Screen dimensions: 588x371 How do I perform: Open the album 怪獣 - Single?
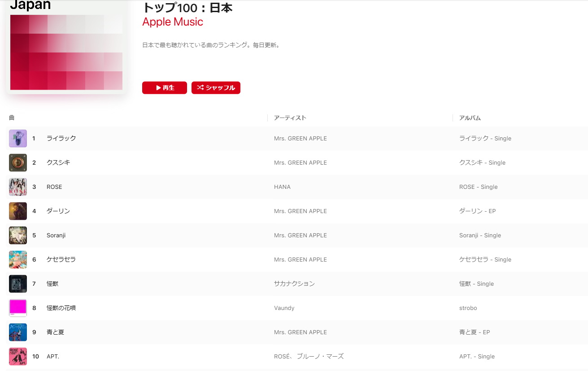[476, 284]
